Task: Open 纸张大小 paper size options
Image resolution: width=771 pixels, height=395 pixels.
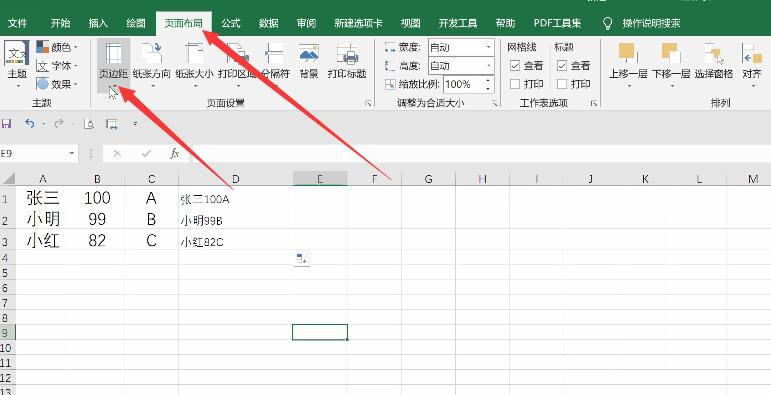Action: pyautogui.click(x=194, y=64)
